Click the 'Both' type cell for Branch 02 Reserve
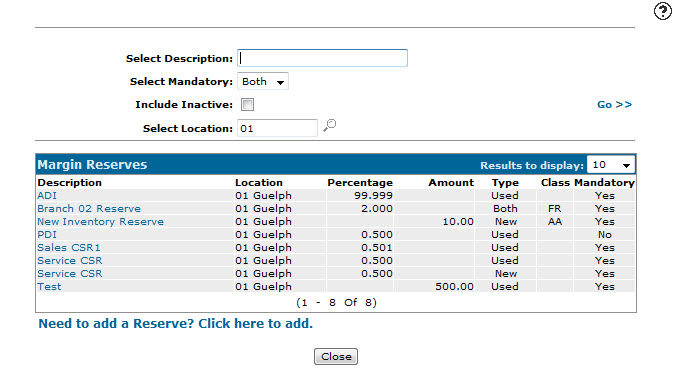673x370 pixels. click(505, 209)
